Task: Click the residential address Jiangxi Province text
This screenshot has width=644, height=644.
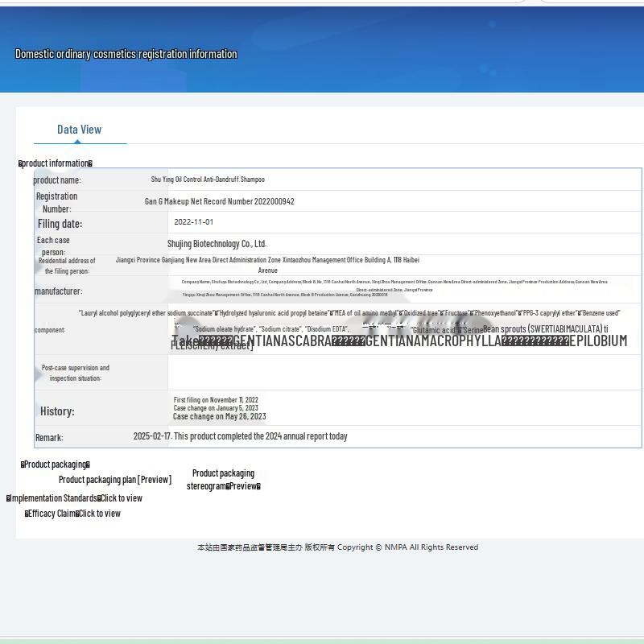Action: (x=267, y=260)
